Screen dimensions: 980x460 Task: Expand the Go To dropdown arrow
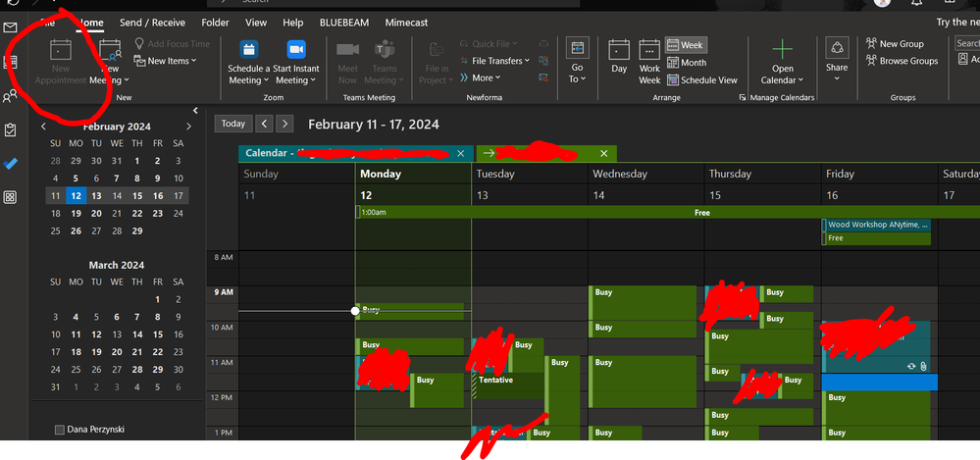583,78
